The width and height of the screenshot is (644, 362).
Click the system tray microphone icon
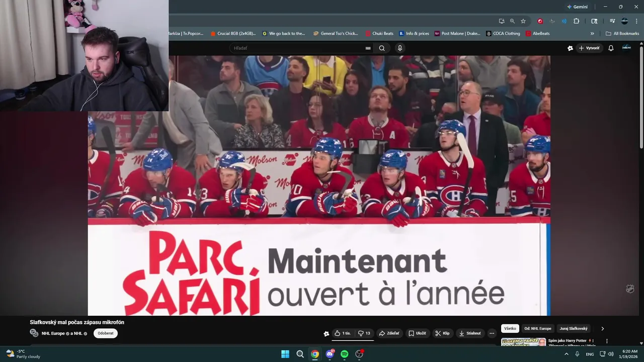tap(578, 354)
